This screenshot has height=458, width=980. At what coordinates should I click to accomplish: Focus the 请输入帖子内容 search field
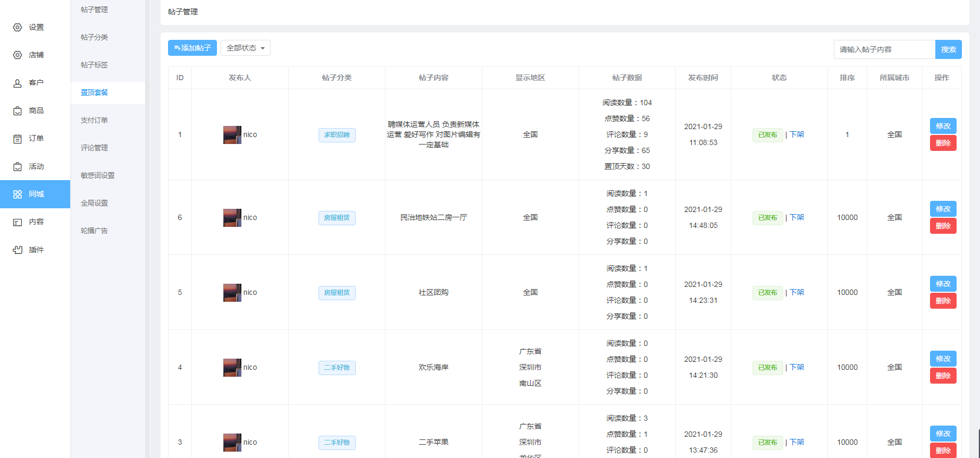(884, 49)
